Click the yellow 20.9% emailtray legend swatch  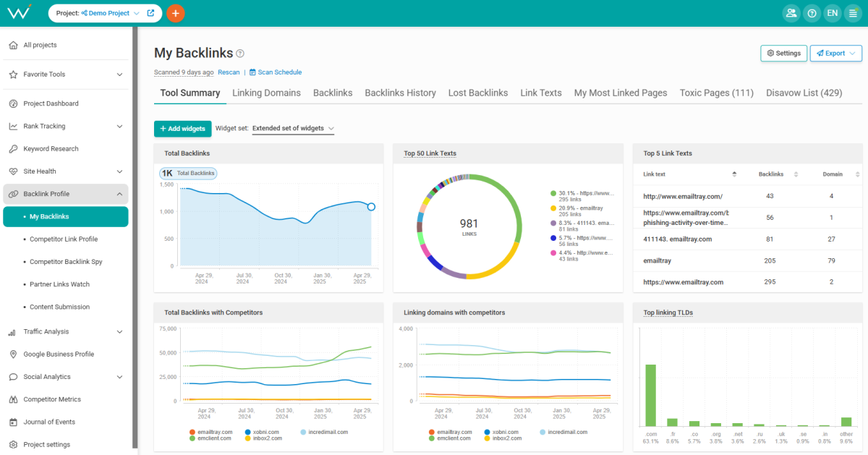(553, 208)
